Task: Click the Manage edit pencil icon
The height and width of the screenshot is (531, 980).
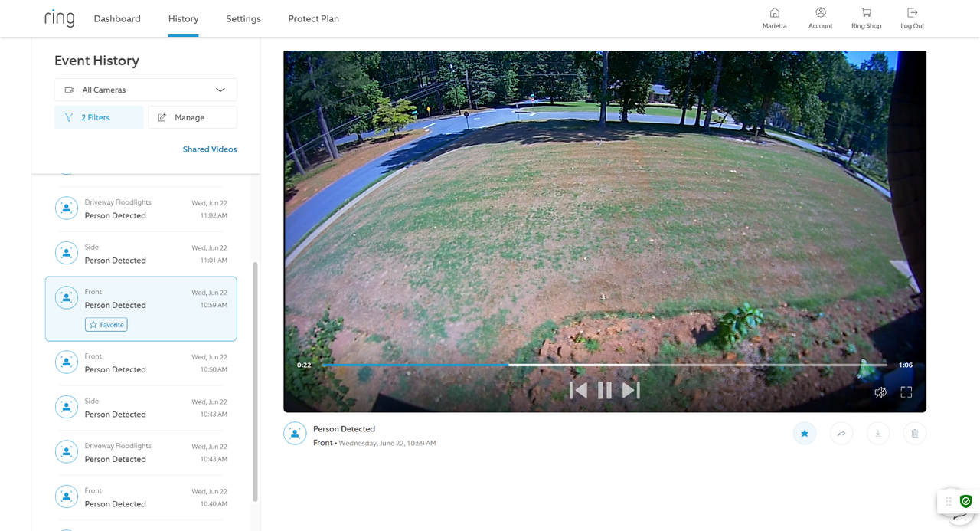Action: 162,117
